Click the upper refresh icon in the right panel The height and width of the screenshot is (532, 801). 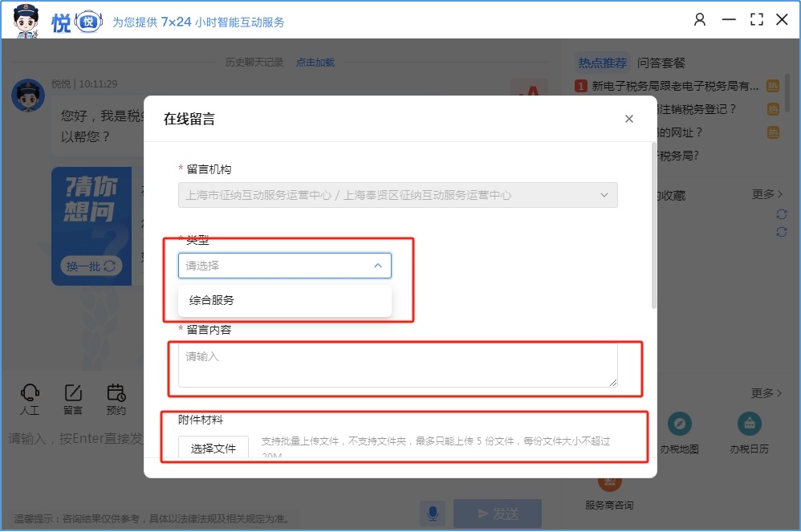pos(781,214)
